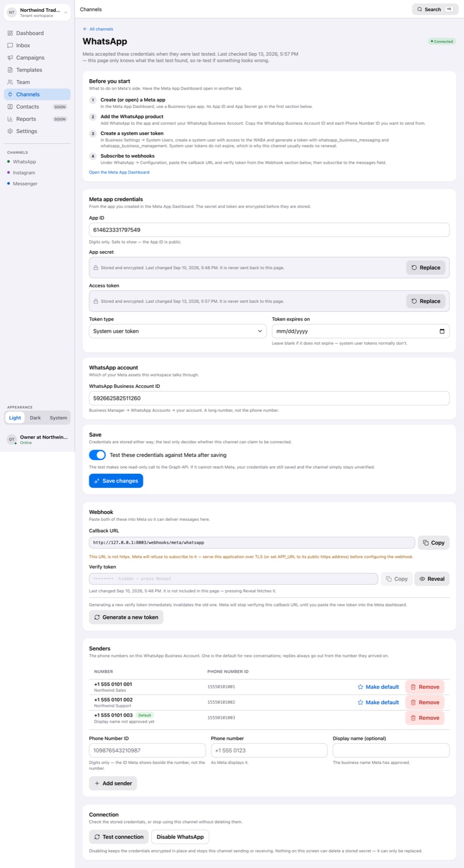Viewport: 464px width, 868px height.
Task: Click the Templates document icon
Action: tap(10, 70)
